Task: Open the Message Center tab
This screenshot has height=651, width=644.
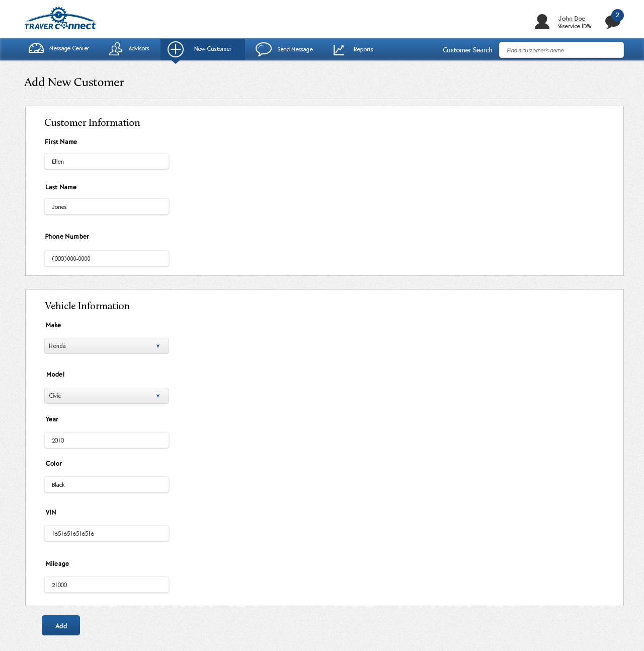Action: (69, 49)
